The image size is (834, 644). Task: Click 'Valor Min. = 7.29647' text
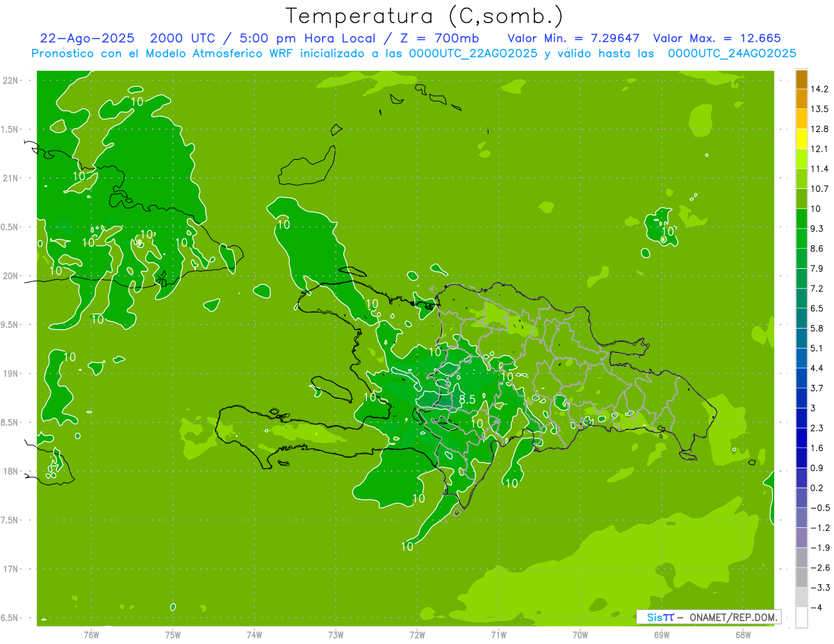click(x=573, y=38)
